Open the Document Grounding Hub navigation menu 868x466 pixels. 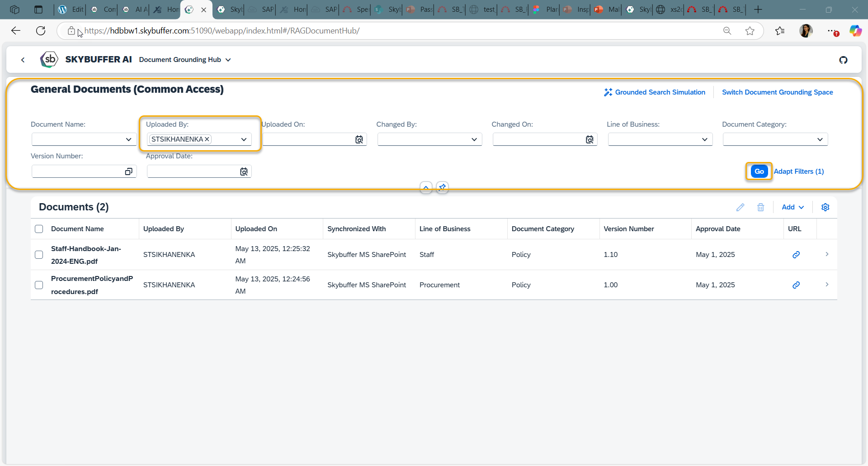coord(185,60)
